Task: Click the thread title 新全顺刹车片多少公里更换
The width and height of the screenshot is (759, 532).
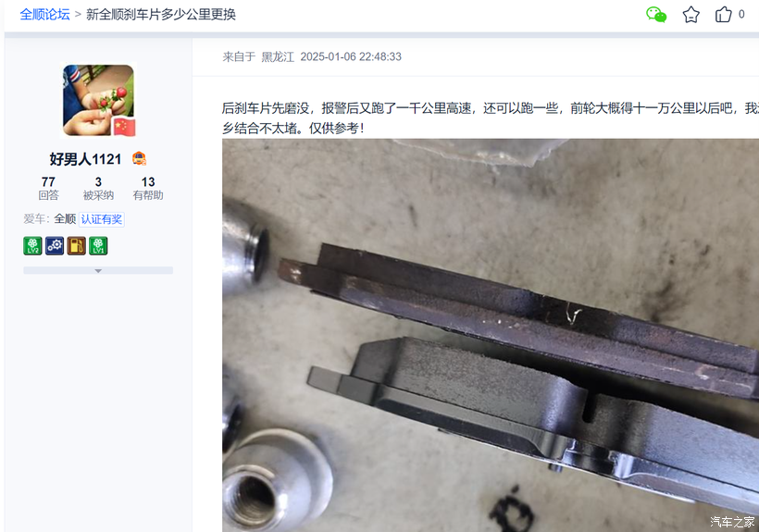Action: pos(161,15)
